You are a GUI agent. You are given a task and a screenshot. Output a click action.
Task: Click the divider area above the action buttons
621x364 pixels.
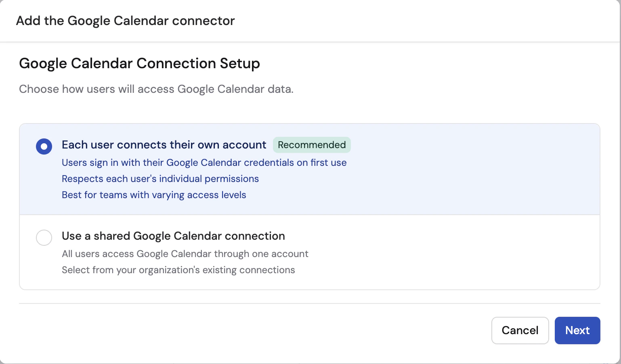point(309,302)
